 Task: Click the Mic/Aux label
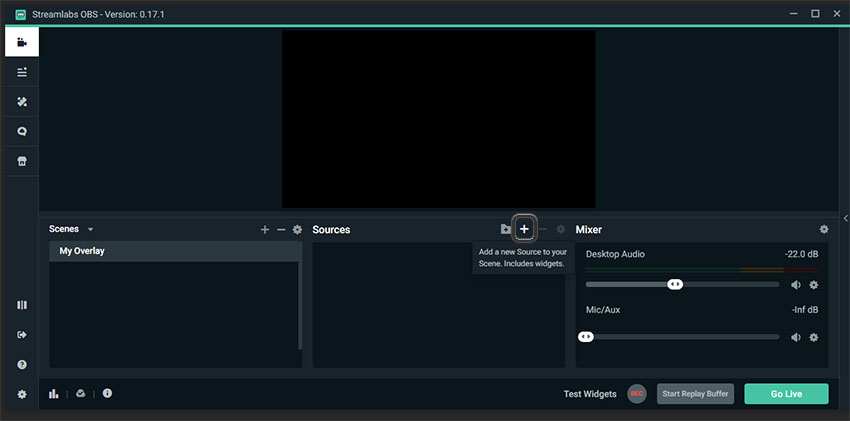603,310
